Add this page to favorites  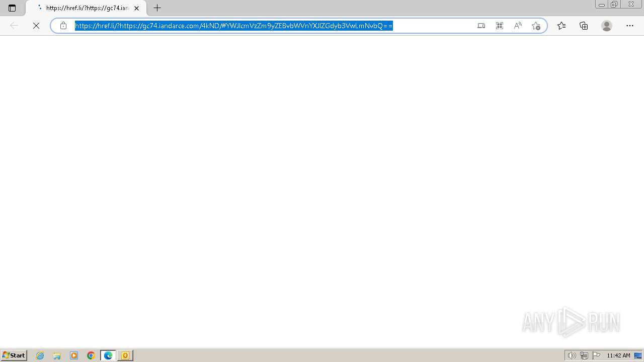[x=536, y=26]
